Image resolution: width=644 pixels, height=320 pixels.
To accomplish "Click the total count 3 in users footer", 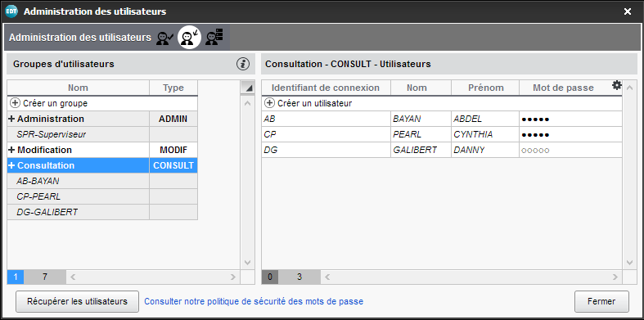I will [x=299, y=277].
